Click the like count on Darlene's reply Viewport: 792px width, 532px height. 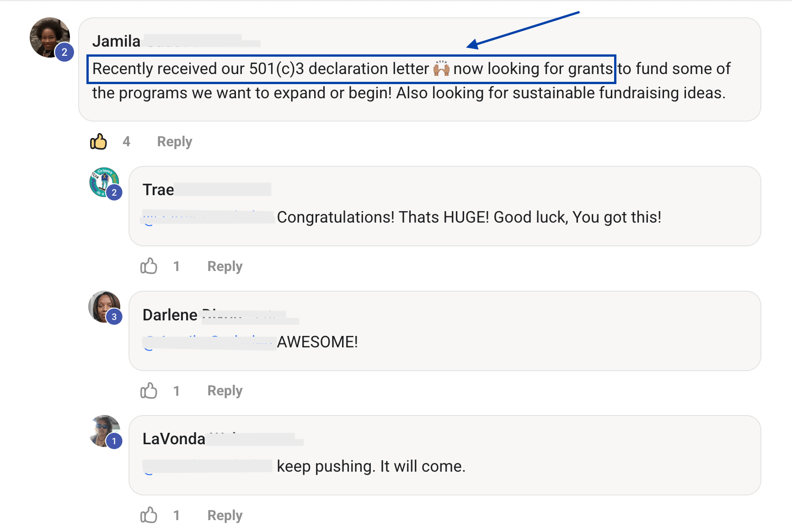[x=177, y=391]
